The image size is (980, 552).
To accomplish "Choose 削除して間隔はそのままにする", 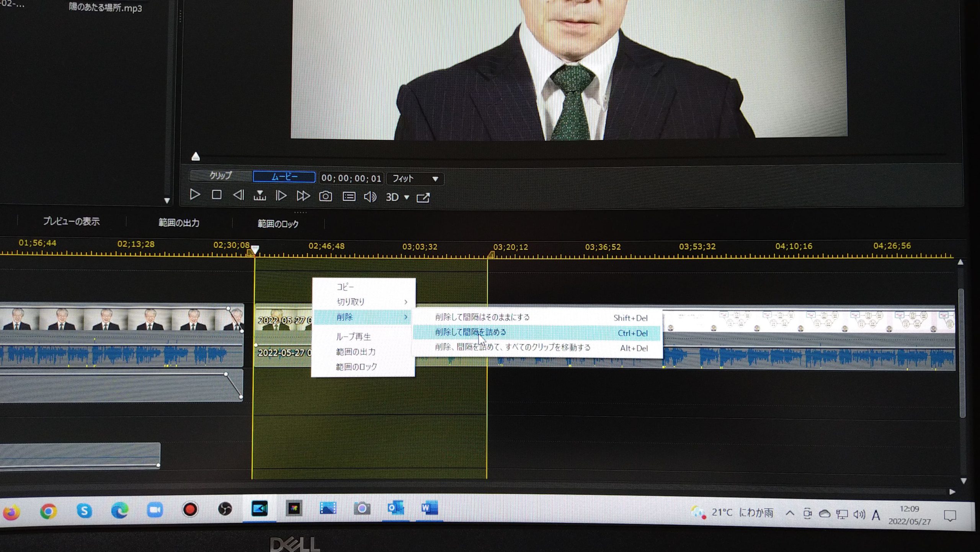I will coord(537,318).
